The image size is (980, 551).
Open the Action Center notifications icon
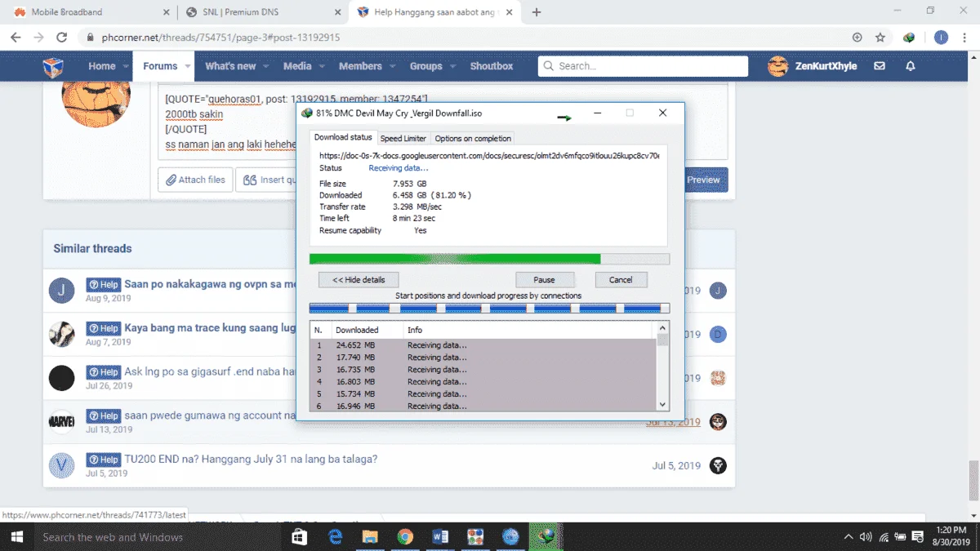920,537
